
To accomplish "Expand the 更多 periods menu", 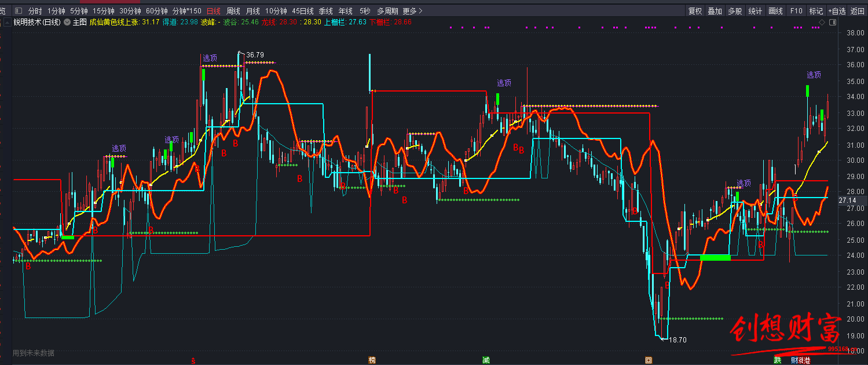I will tap(412, 11).
